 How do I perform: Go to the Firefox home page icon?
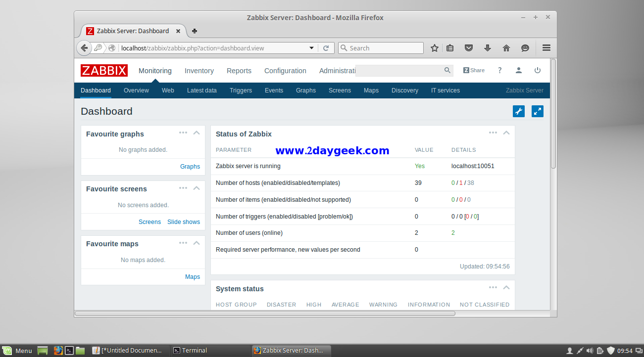[x=506, y=48]
